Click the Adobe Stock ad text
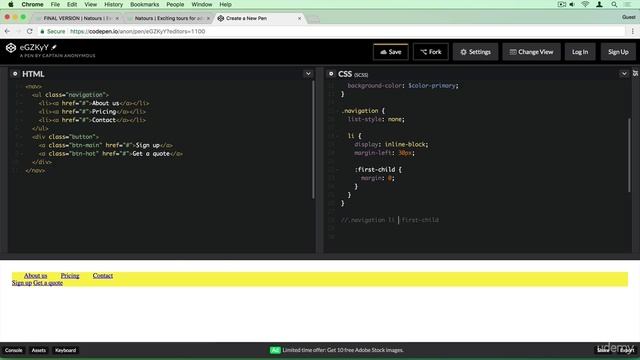The height and width of the screenshot is (360, 640). (x=343, y=350)
